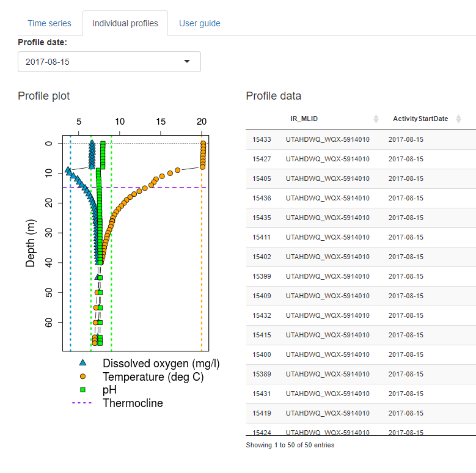Select the Individual profiles tab

coord(125,23)
